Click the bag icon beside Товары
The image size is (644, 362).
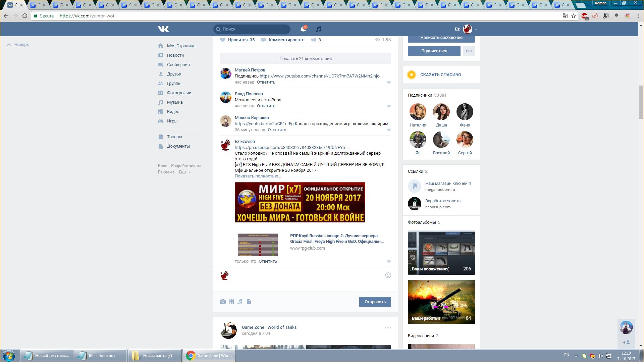pyautogui.click(x=161, y=137)
